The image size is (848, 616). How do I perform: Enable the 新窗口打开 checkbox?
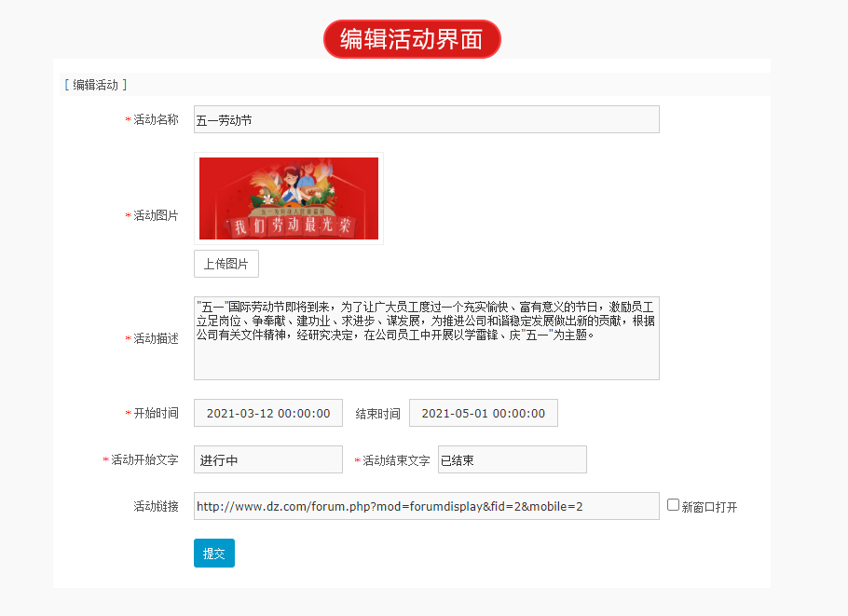[x=673, y=504]
